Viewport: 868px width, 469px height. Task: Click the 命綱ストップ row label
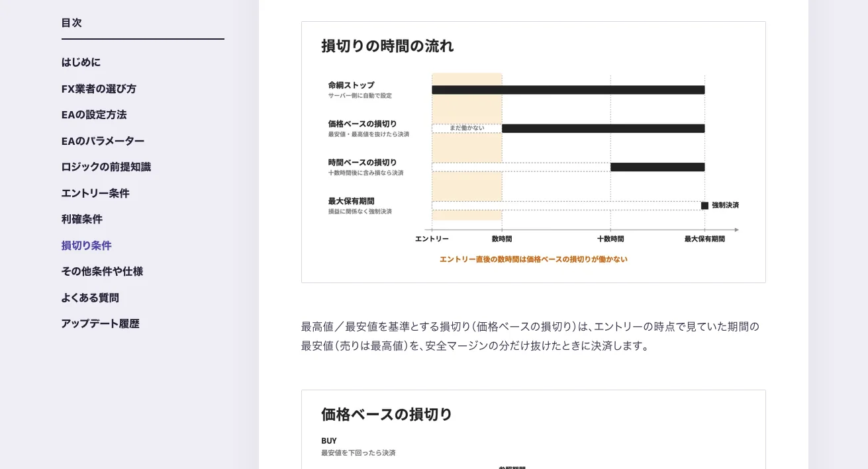[x=351, y=85]
